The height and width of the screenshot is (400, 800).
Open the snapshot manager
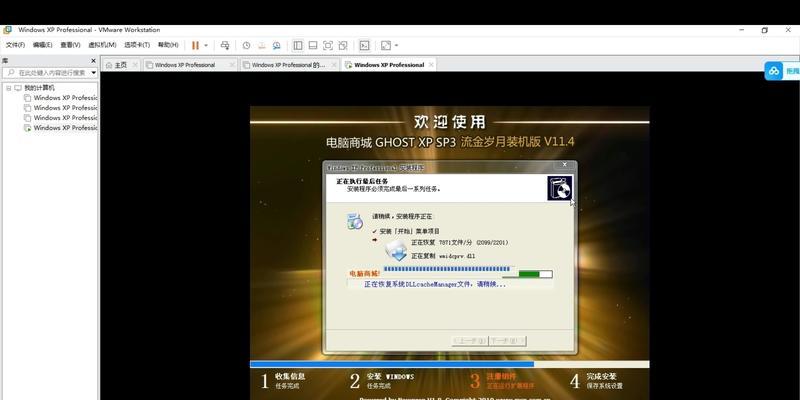(277, 45)
